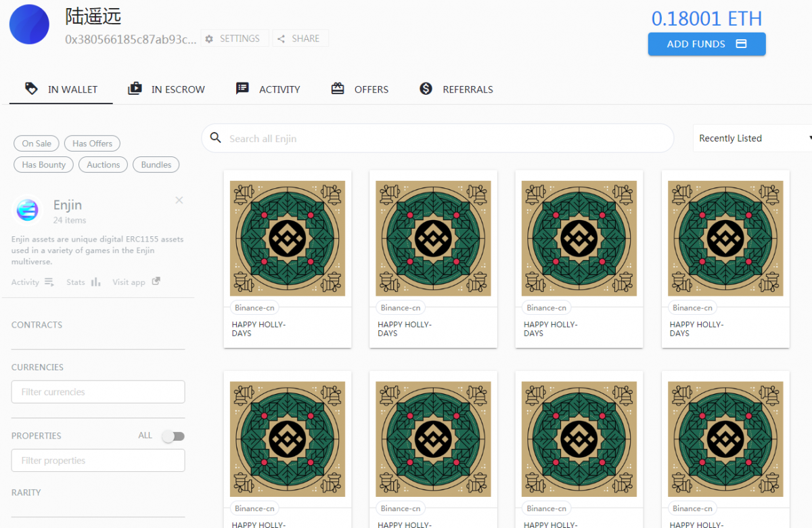Click the Filter properties input

click(x=98, y=460)
